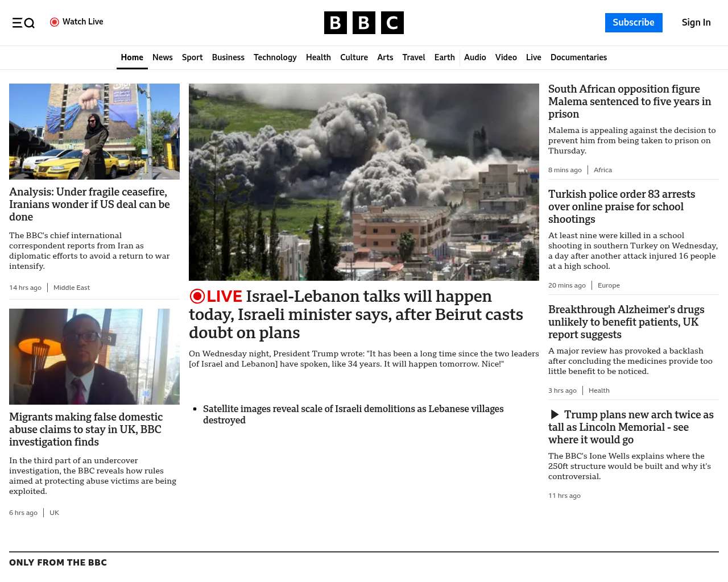Click the BBC logo
This screenshot has width=728, height=582.
pos(364,23)
